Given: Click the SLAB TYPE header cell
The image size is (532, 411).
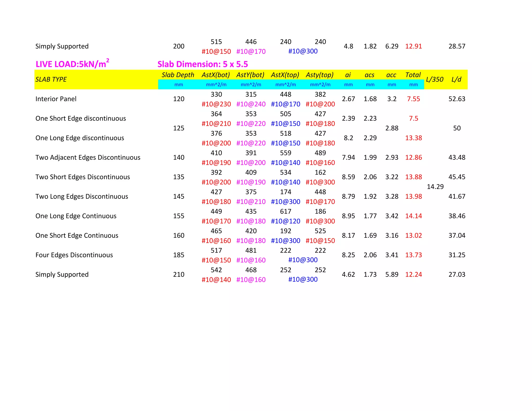Looking at the screenshot, I should click(51, 79).
